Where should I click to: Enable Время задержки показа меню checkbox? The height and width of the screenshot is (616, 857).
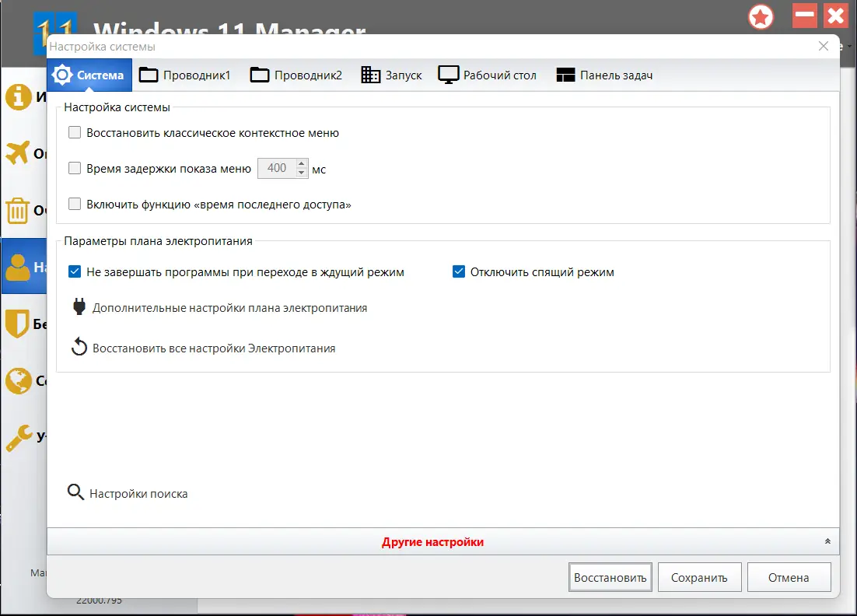[75, 168]
